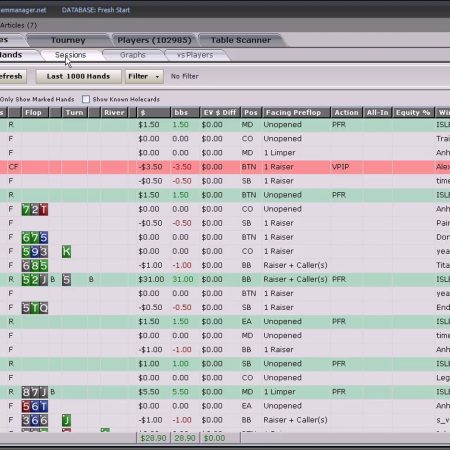
Task: Click the red and blue 5 6 T flop
Action: click(x=35, y=406)
